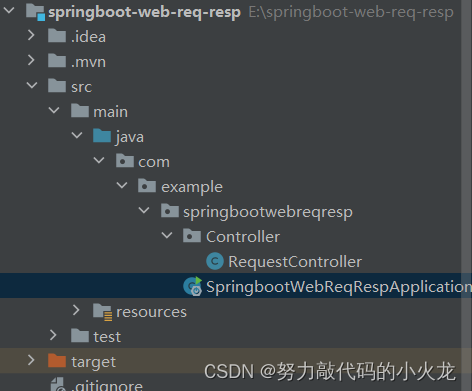Viewport: 472px width, 391px height.
Task: Collapse the com package node
Action: coord(99,160)
